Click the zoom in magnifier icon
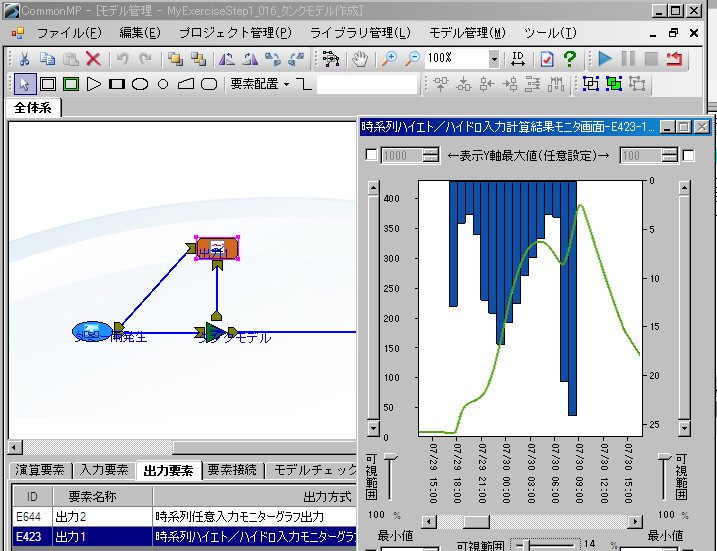This screenshot has width=717, height=551. tap(390, 59)
